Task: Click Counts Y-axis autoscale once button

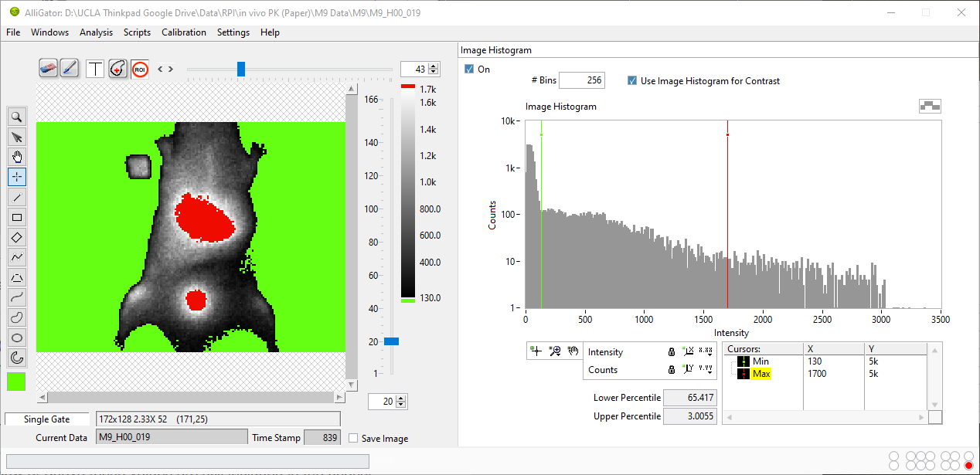Action: click(x=688, y=369)
